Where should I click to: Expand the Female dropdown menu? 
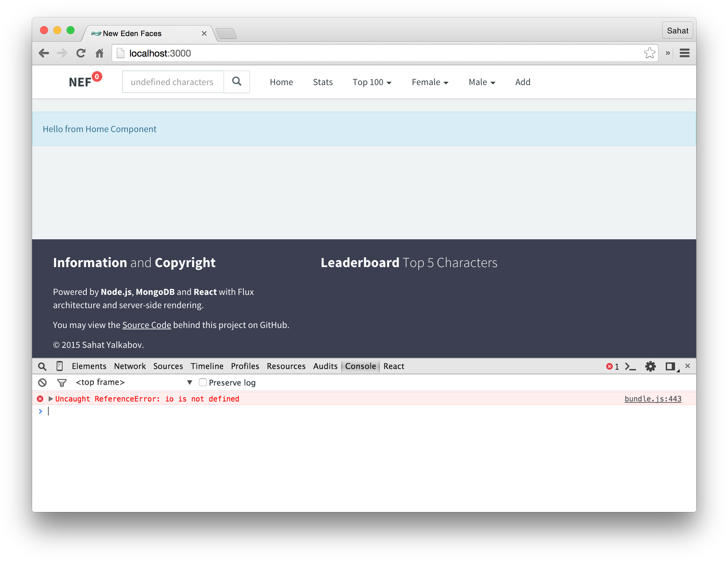tap(430, 82)
